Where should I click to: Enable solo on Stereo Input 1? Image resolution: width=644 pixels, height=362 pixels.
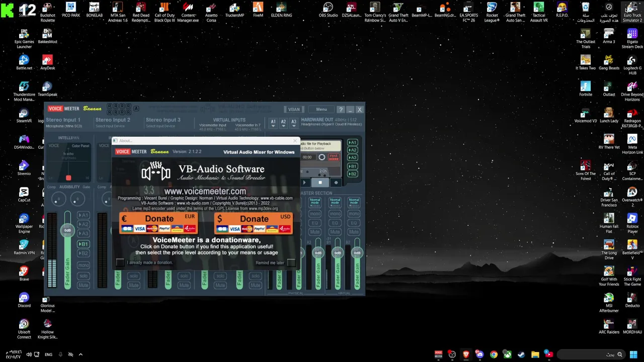[84, 276]
